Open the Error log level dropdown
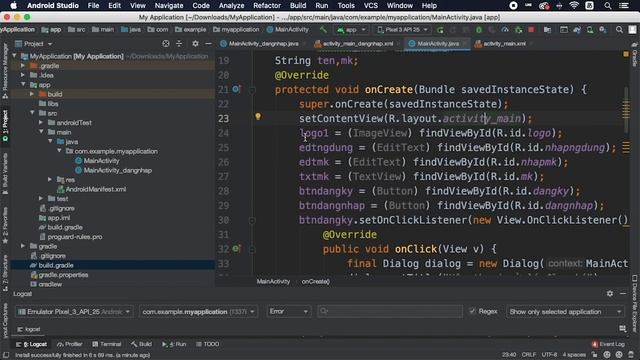This screenshot has width=640, height=360. pyautogui.click(x=289, y=311)
